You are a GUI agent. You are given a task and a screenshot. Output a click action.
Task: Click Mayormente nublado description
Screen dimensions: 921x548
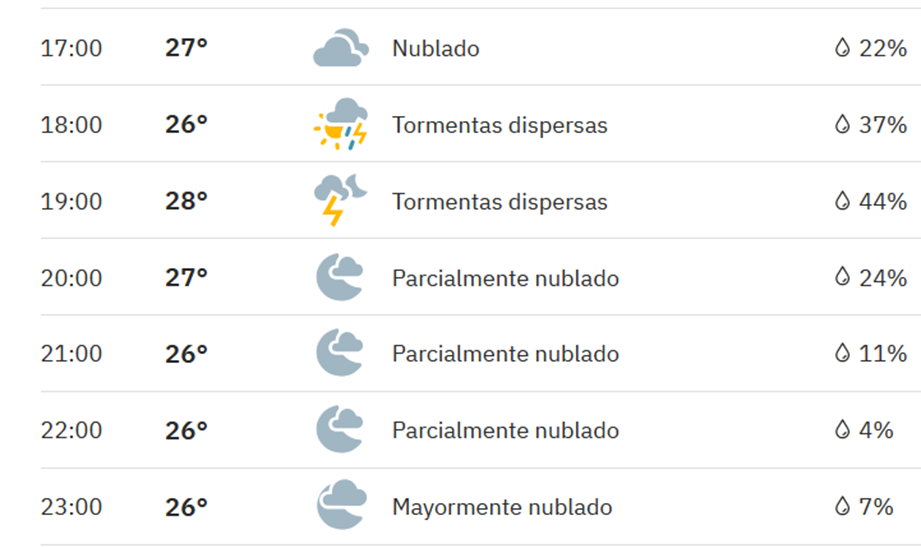pyautogui.click(x=502, y=507)
